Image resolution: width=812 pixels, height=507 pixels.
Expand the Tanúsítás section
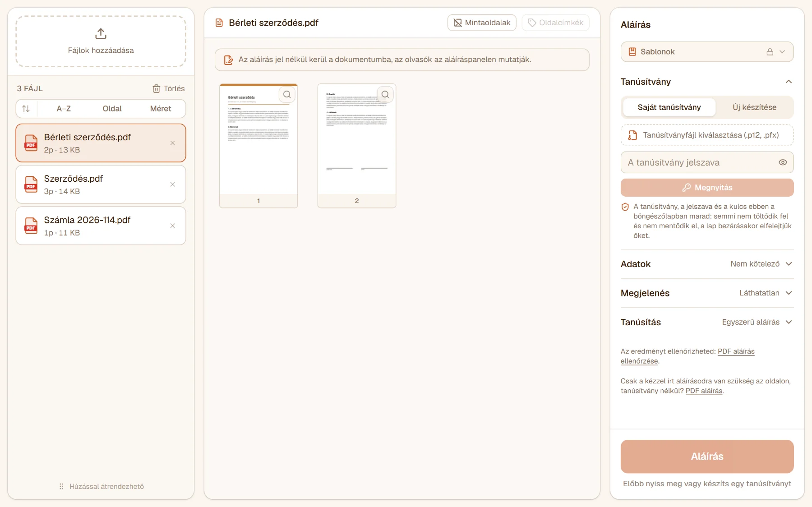(707, 322)
